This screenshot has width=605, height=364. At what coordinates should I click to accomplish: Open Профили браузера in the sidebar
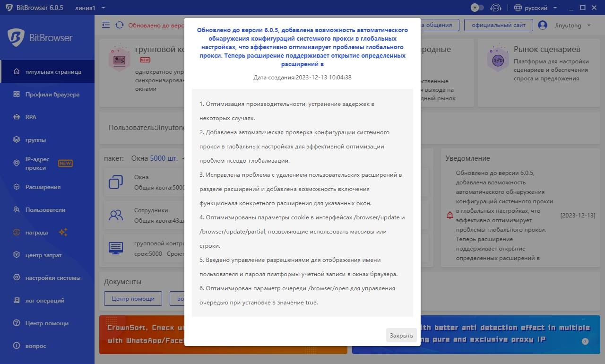pyautogui.click(x=47, y=95)
